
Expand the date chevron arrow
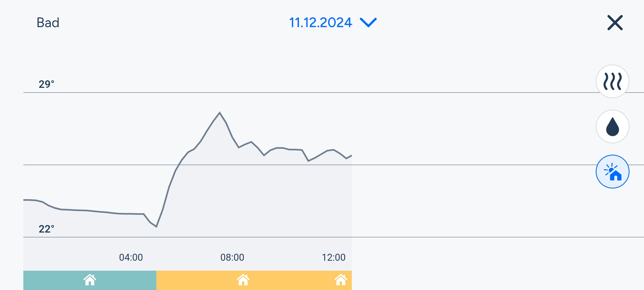(368, 23)
